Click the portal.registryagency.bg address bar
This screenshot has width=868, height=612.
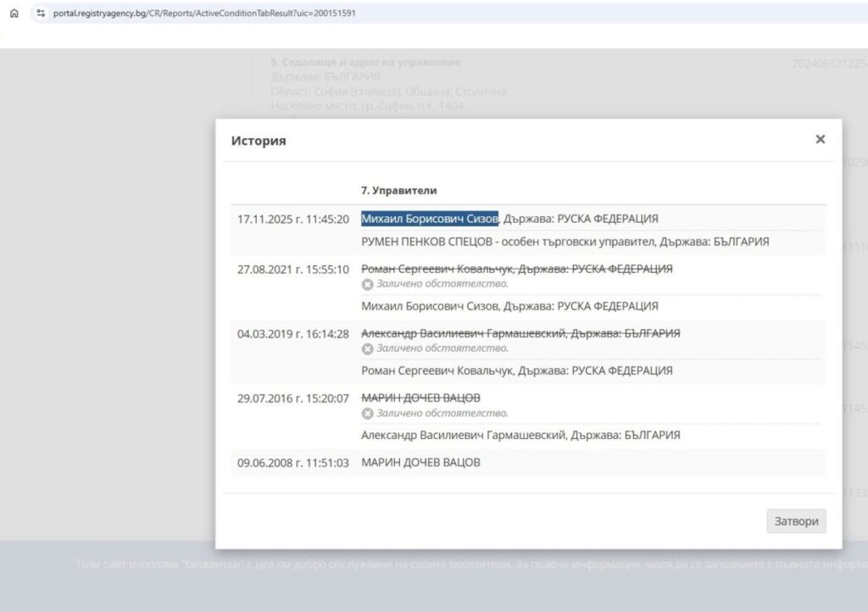tap(203, 14)
